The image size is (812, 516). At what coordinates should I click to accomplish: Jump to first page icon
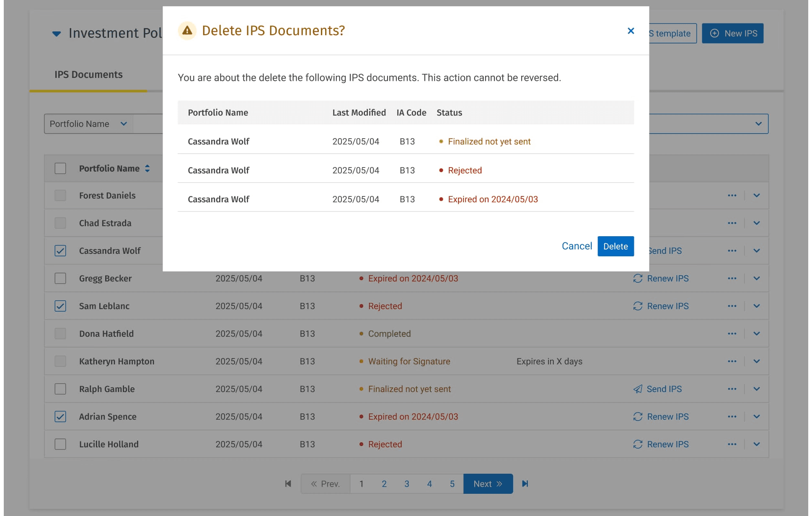coord(288,484)
